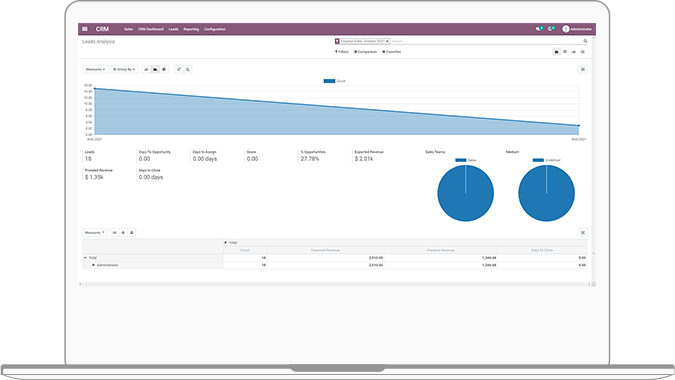Click the Medium pie chart

pyautogui.click(x=546, y=193)
